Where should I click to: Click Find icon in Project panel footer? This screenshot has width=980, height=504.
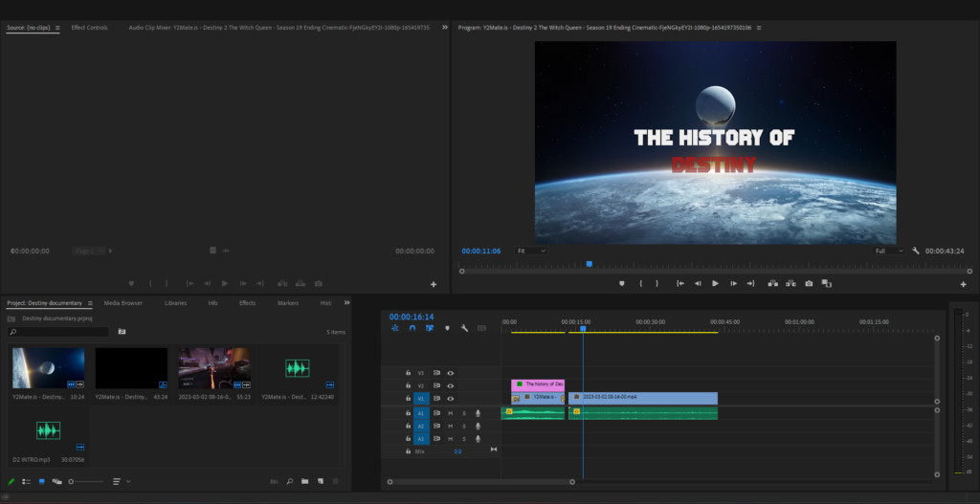click(289, 481)
